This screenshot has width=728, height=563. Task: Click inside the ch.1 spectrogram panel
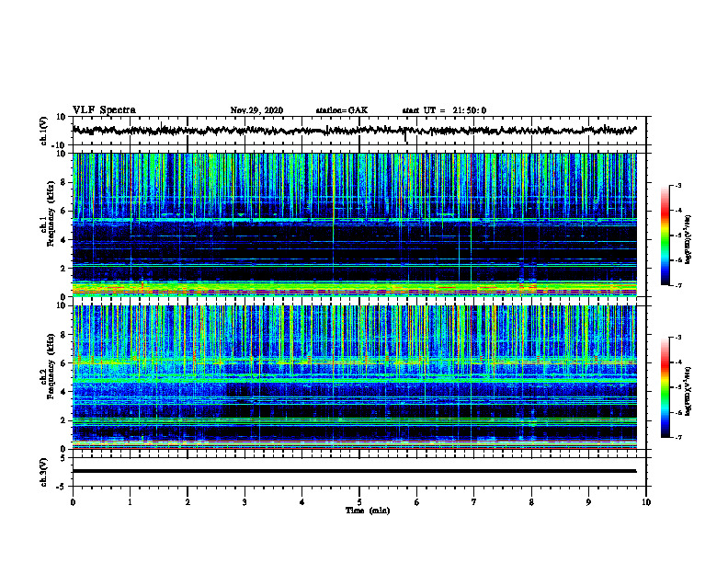(x=354, y=224)
